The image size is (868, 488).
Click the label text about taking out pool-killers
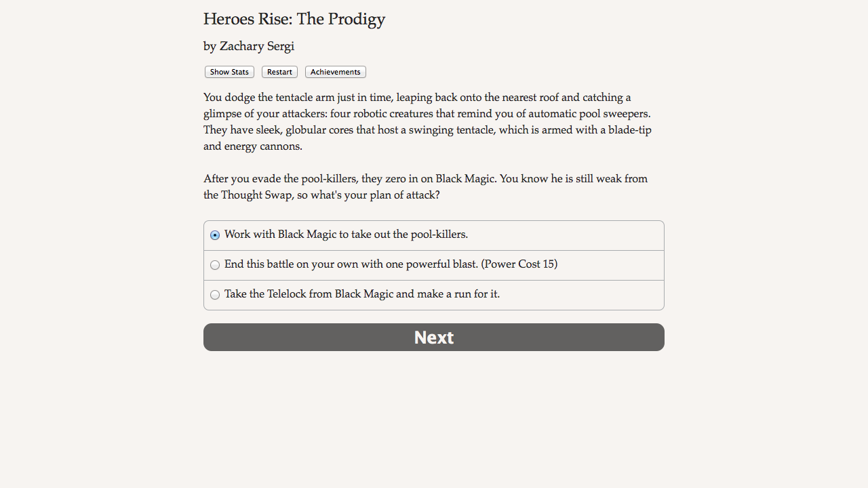pos(346,235)
